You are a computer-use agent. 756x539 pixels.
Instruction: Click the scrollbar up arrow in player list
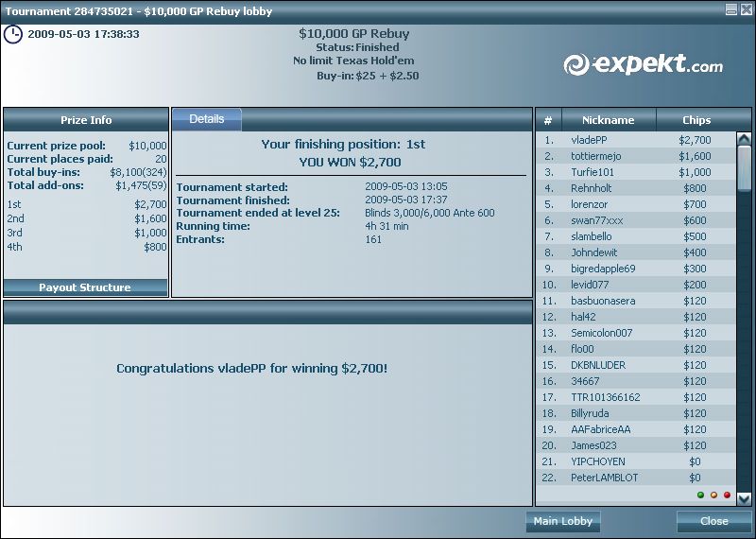744,139
